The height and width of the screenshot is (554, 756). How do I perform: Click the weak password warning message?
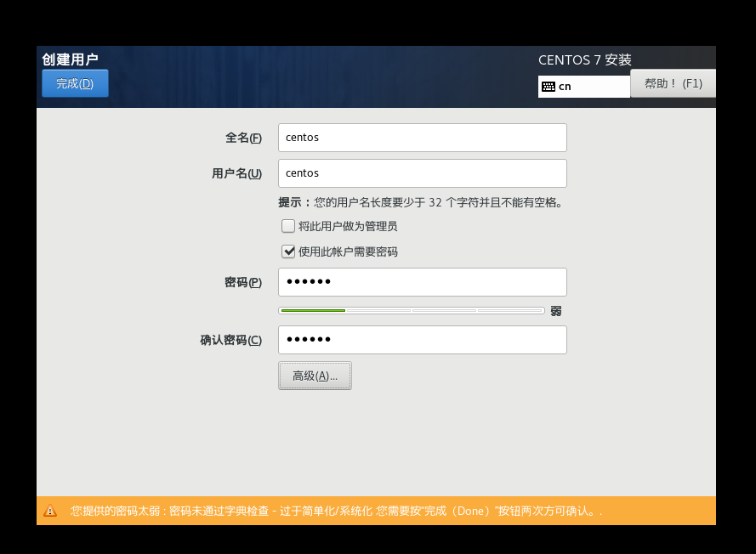pos(336,511)
